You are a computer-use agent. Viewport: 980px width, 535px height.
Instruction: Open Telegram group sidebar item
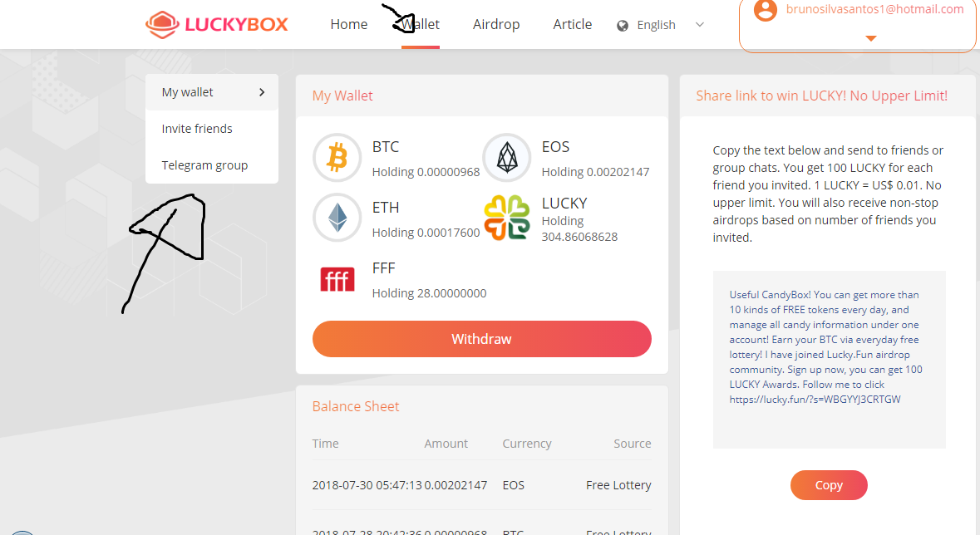tap(212, 165)
